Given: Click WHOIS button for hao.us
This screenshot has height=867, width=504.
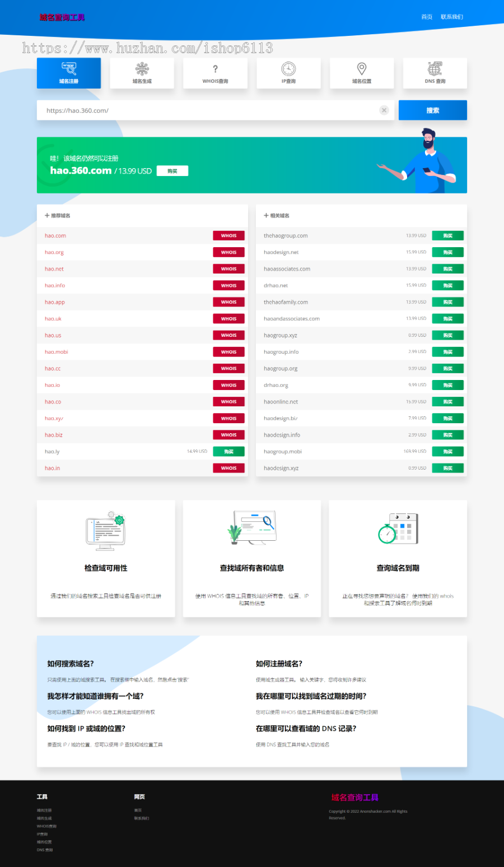Looking at the screenshot, I should coord(228,335).
